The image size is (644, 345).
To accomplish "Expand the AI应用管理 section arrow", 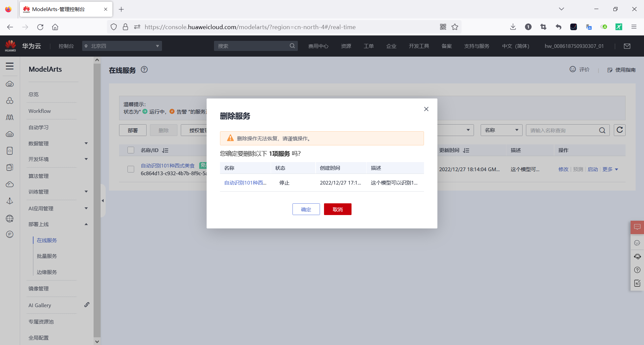I will [x=86, y=208].
